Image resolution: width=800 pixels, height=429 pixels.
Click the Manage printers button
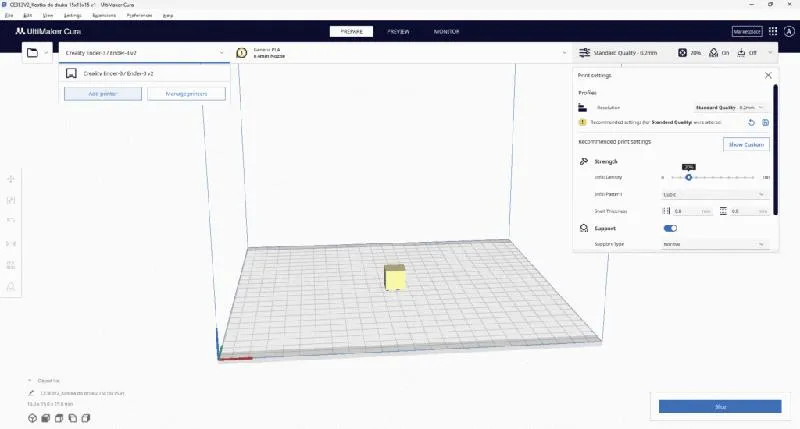(x=186, y=94)
